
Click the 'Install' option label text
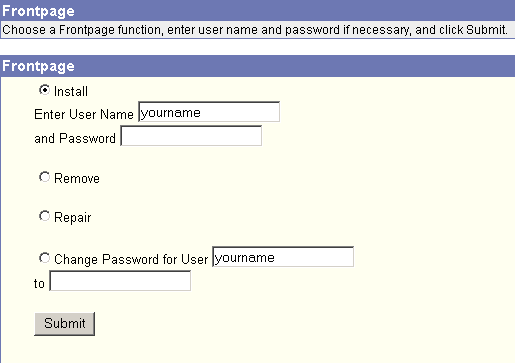(x=71, y=91)
